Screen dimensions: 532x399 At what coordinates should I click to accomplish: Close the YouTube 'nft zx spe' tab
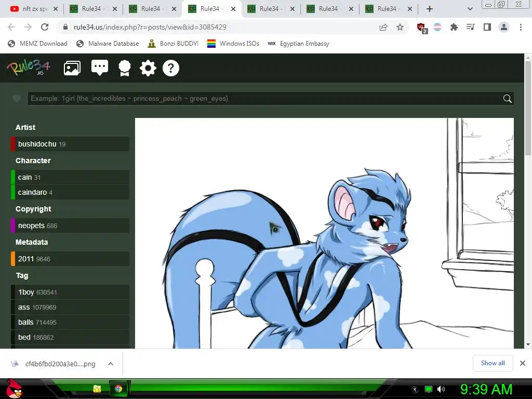[x=56, y=9]
